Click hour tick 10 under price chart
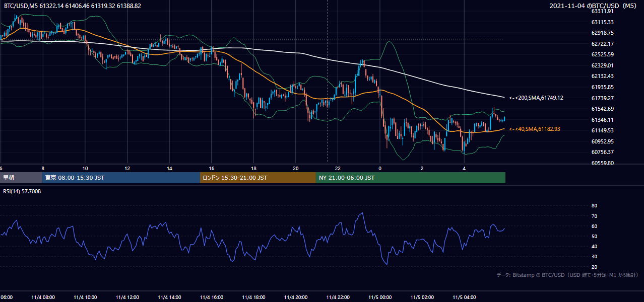The height and width of the screenshot is (302, 644). (85, 169)
